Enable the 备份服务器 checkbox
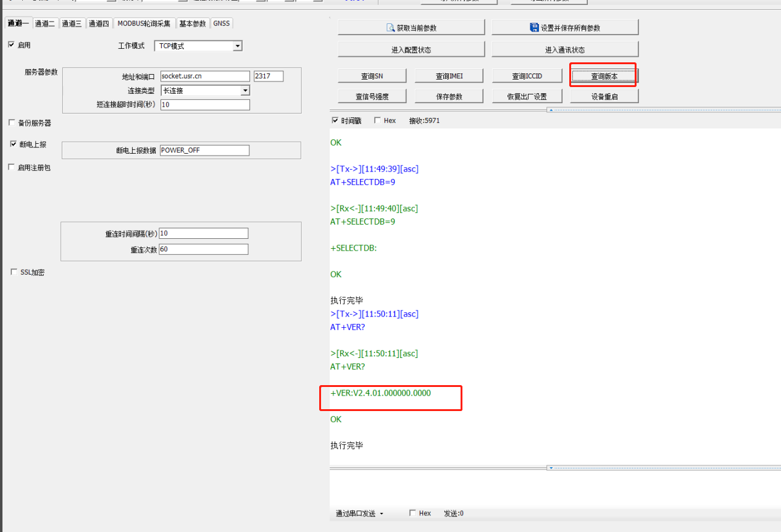This screenshot has width=781, height=532. point(12,123)
